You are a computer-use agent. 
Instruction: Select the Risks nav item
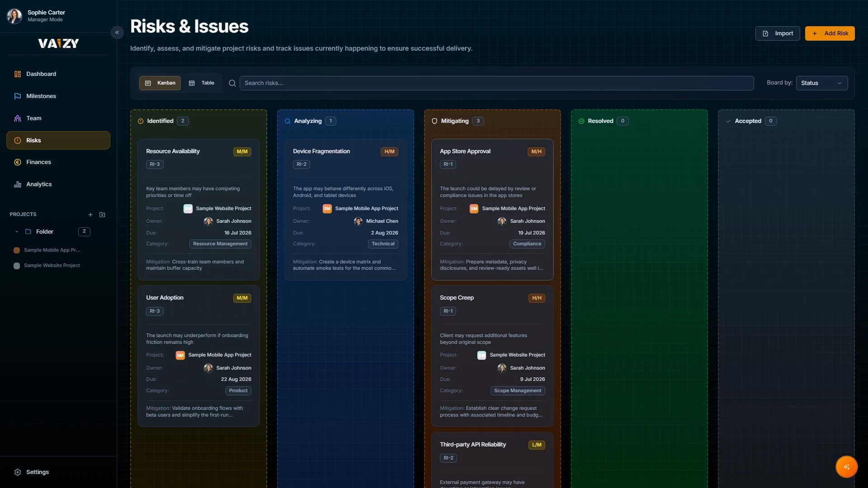click(58, 141)
